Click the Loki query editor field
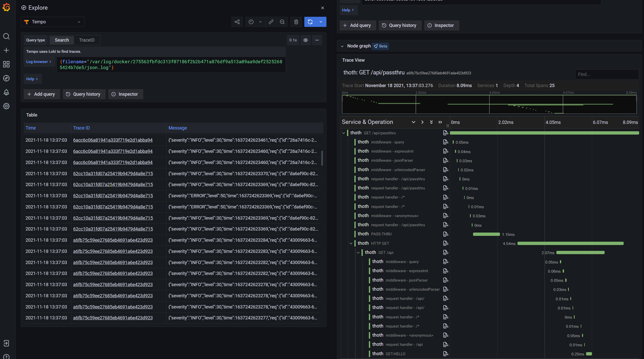The width and height of the screenshot is (644, 359). 171,64
